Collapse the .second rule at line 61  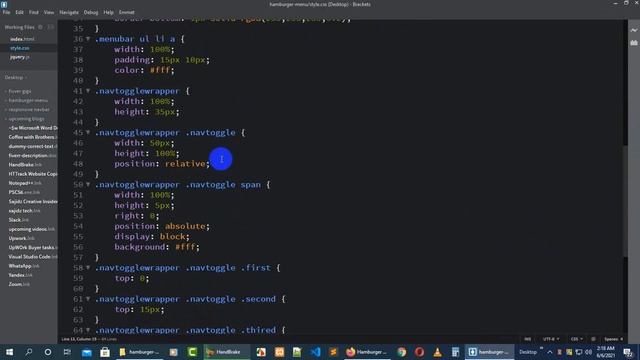click(x=88, y=299)
